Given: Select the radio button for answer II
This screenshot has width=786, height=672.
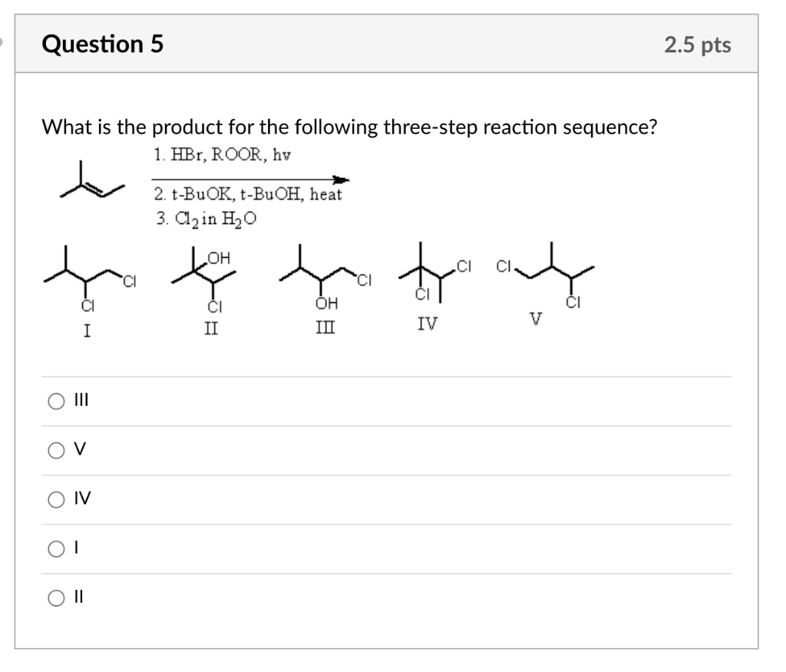Looking at the screenshot, I should (55, 598).
